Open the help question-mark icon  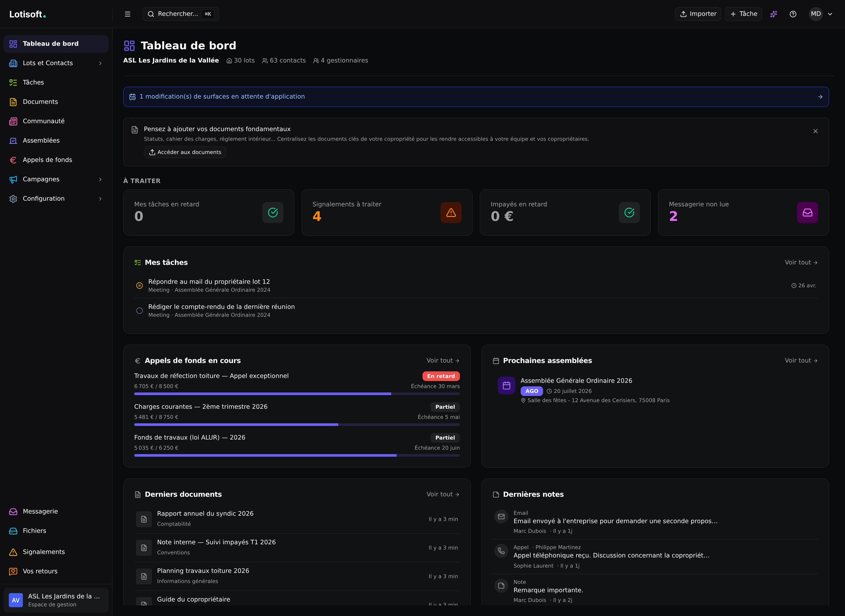coord(793,14)
